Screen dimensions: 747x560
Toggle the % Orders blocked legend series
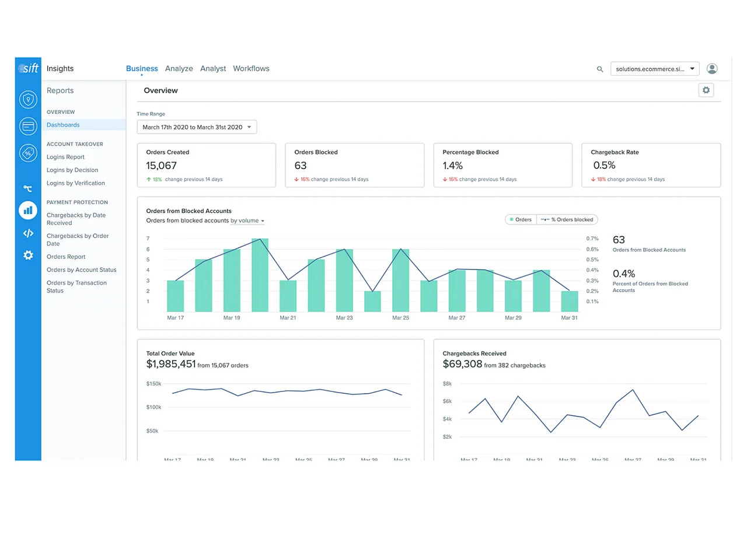pyautogui.click(x=567, y=220)
